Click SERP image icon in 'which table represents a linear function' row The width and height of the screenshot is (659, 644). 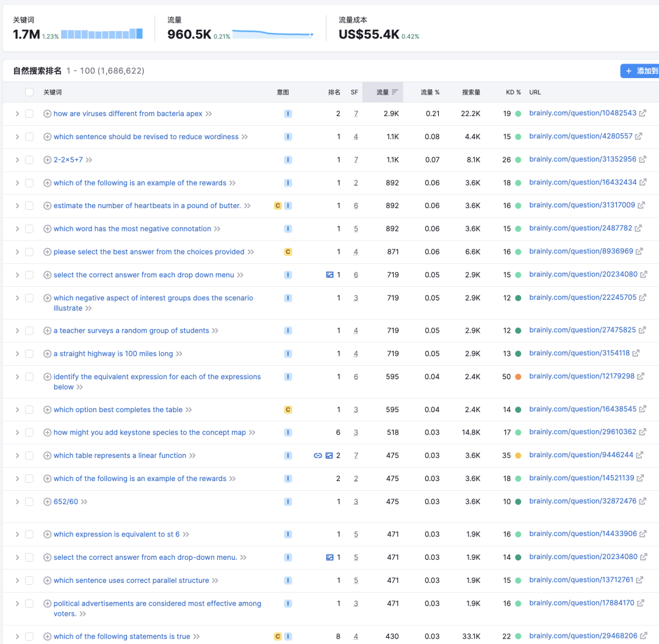point(329,455)
